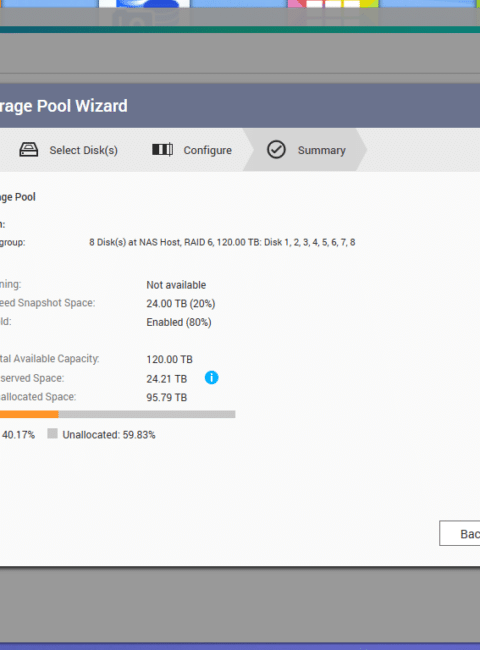The height and width of the screenshot is (650, 480).
Task: Click the blue info icon beside Reserved Space
Action: point(211,378)
